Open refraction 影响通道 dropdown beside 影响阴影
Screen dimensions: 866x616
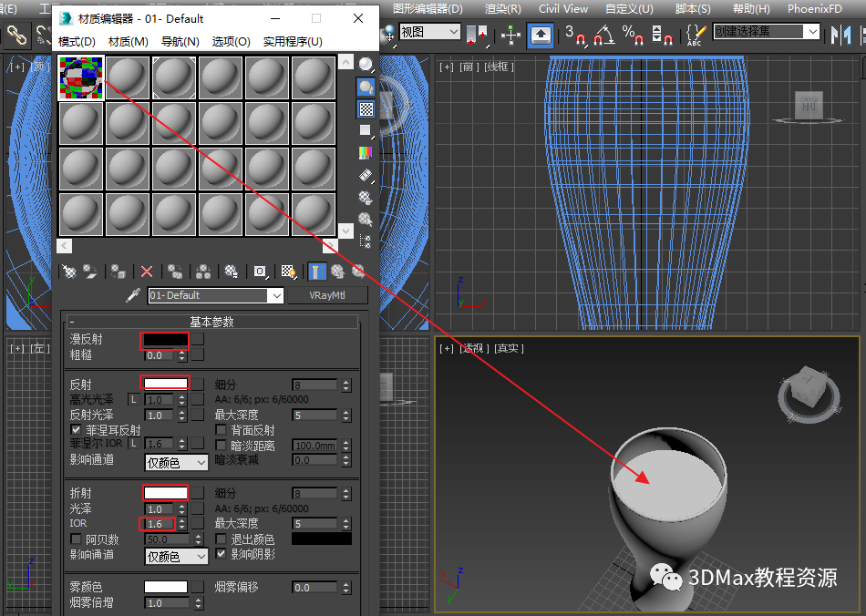tap(176, 557)
